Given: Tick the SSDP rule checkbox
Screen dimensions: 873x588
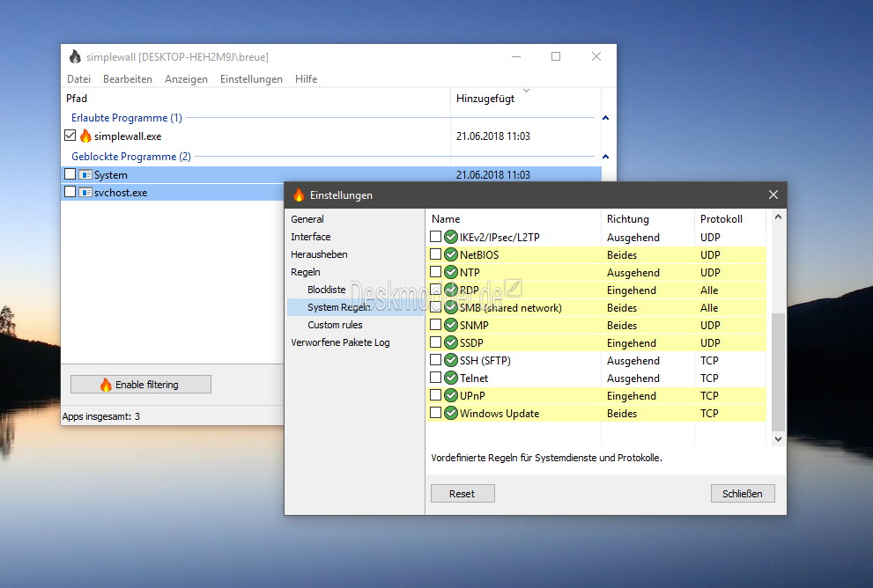Looking at the screenshot, I should click(x=435, y=342).
